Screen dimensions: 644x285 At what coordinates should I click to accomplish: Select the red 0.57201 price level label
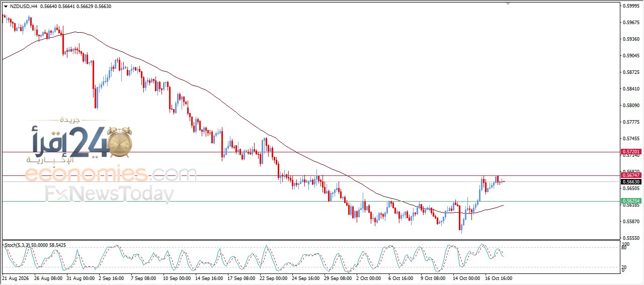pos(631,151)
